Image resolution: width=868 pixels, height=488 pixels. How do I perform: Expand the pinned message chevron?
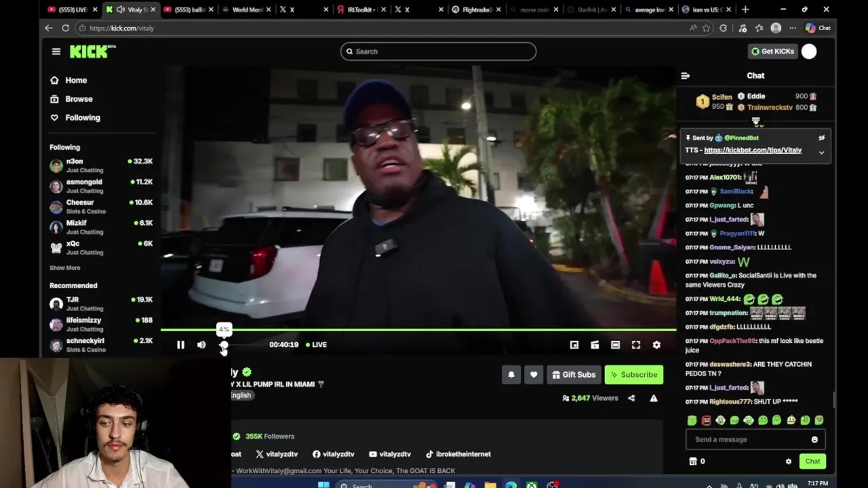(x=821, y=152)
